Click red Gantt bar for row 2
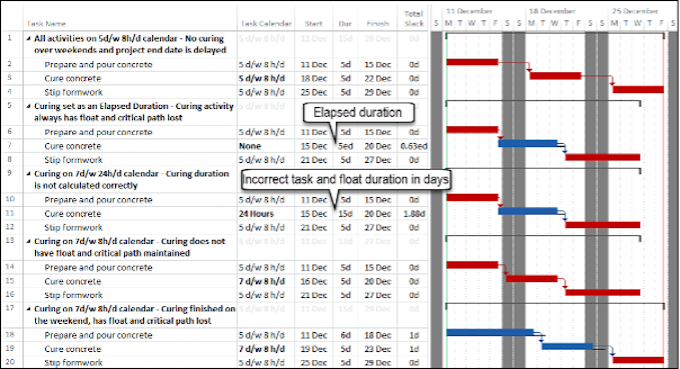The image size is (680, 369). tap(472, 62)
